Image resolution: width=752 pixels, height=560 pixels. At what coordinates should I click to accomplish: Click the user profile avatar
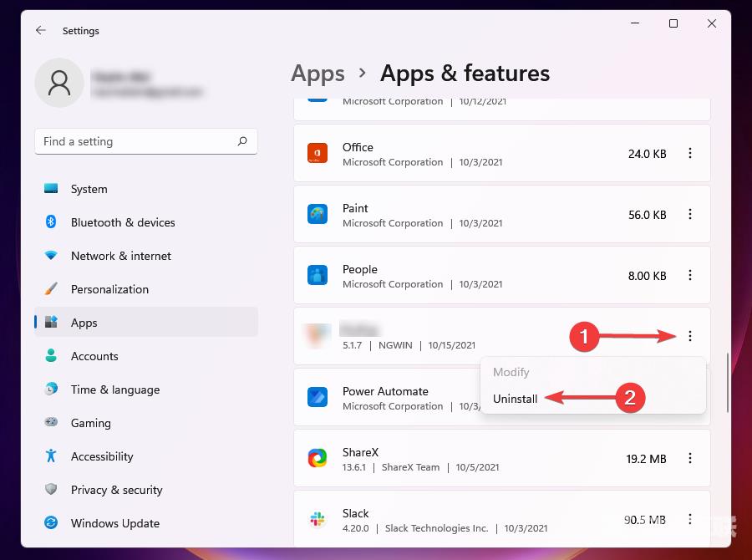pos(59,83)
